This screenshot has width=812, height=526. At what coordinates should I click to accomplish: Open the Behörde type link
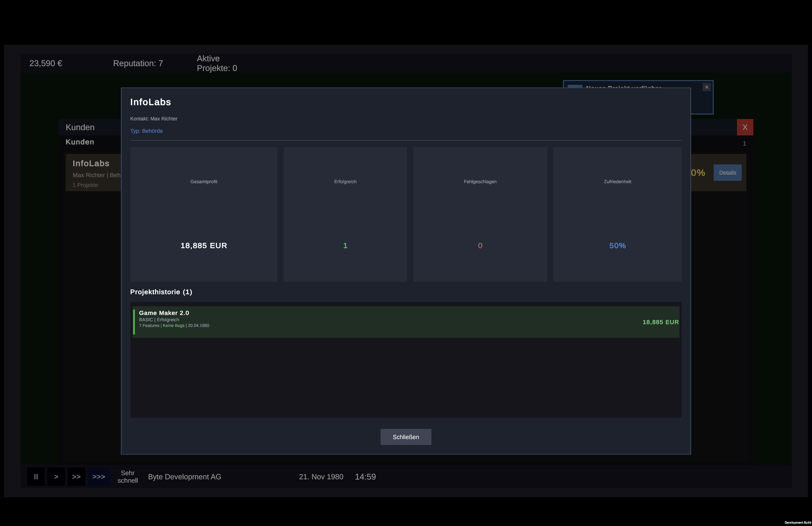pyautogui.click(x=152, y=131)
